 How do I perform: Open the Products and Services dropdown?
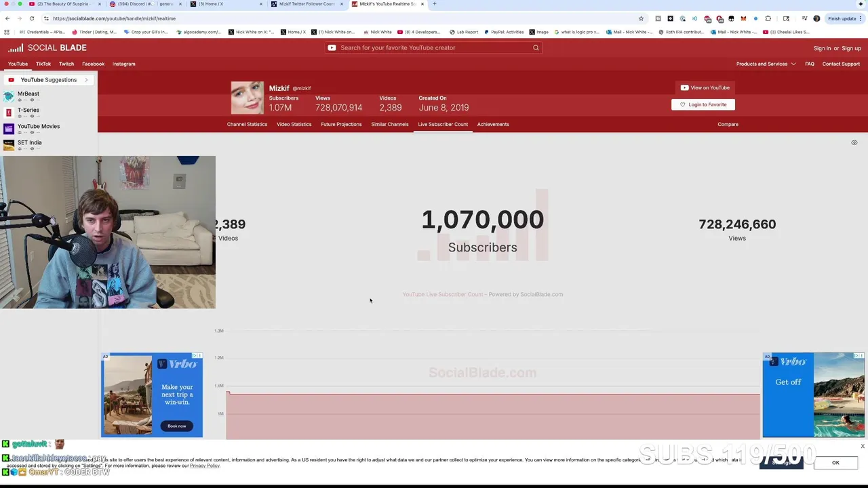[x=766, y=64]
